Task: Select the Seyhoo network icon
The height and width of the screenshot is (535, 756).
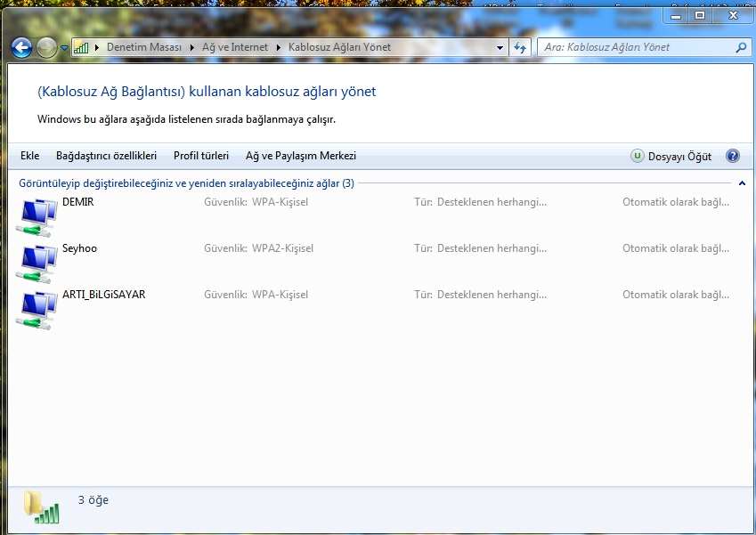Action: tap(37, 263)
